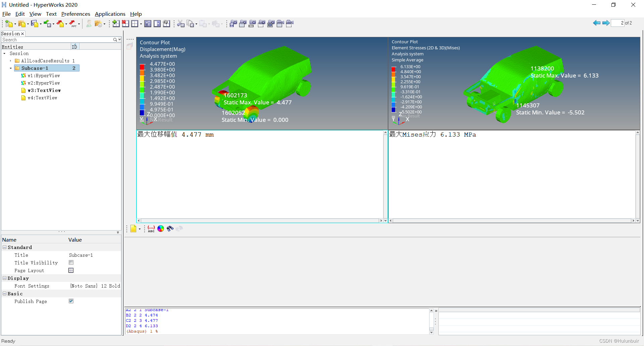Image resolution: width=644 pixels, height=346 pixels.
Task: Open the Text menu
Action: pos(51,14)
